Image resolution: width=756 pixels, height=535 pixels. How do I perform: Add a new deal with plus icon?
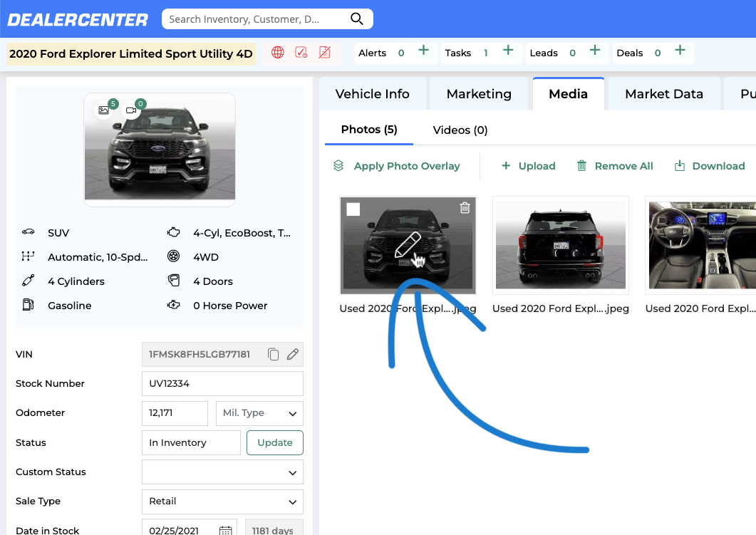click(680, 50)
